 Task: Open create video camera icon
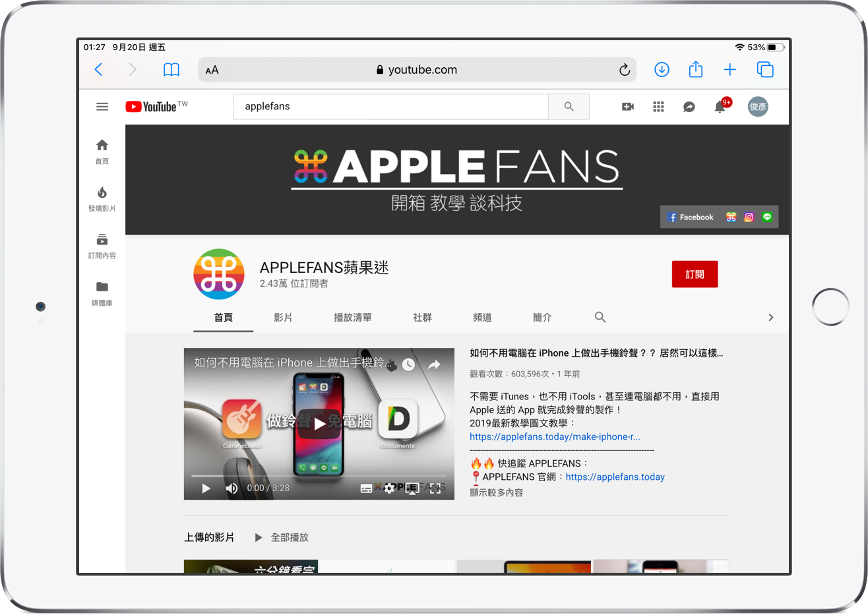coord(628,107)
